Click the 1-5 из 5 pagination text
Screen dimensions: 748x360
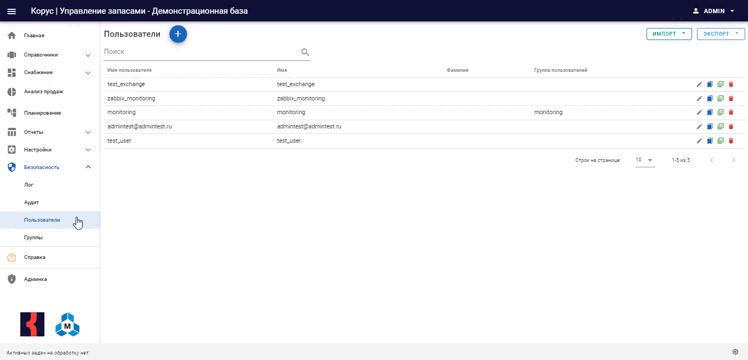(x=681, y=161)
